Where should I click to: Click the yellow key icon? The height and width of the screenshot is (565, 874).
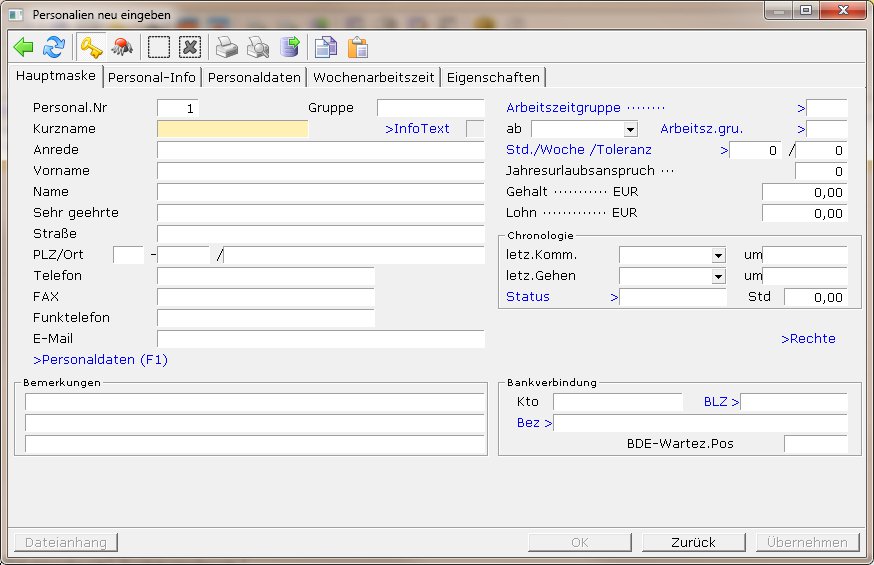pyautogui.click(x=92, y=47)
